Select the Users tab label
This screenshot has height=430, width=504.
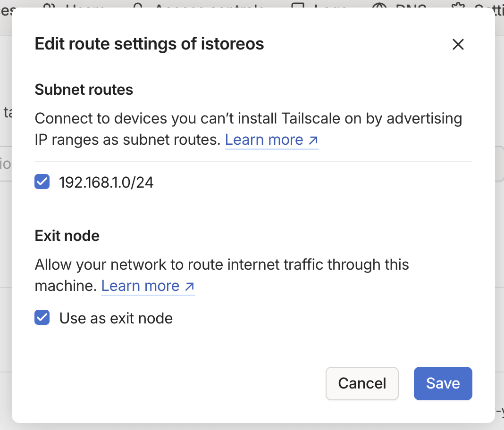point(85,6)
